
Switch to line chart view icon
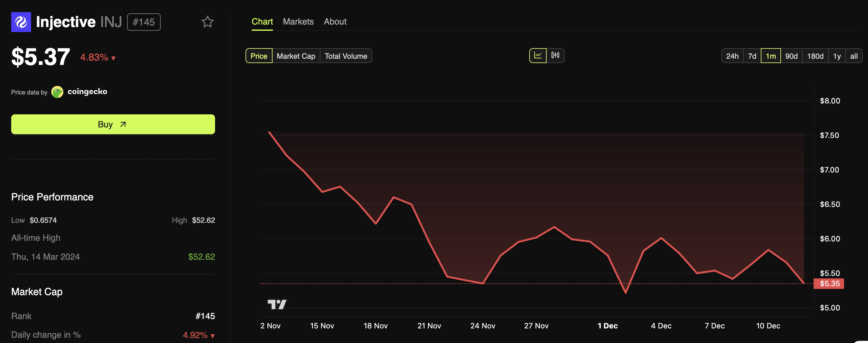[538, 56]
